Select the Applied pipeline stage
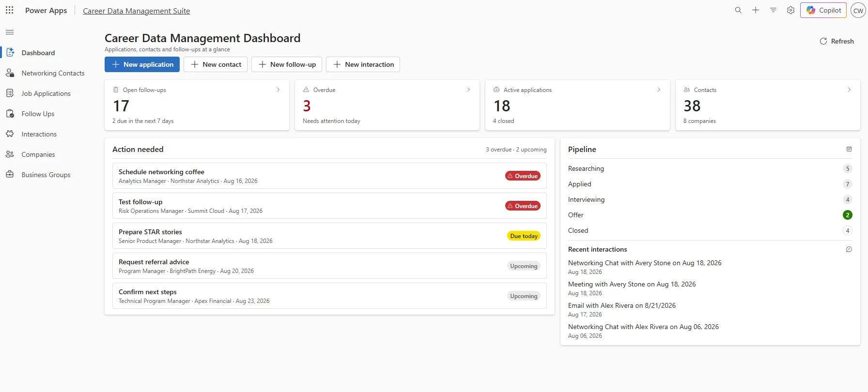This screenshot has height=392, width=868. 710,184
